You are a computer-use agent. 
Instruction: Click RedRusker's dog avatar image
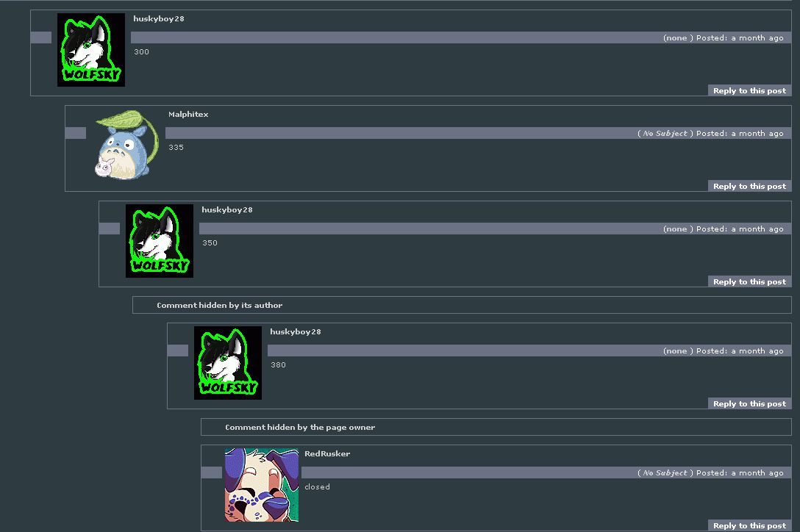262,485
